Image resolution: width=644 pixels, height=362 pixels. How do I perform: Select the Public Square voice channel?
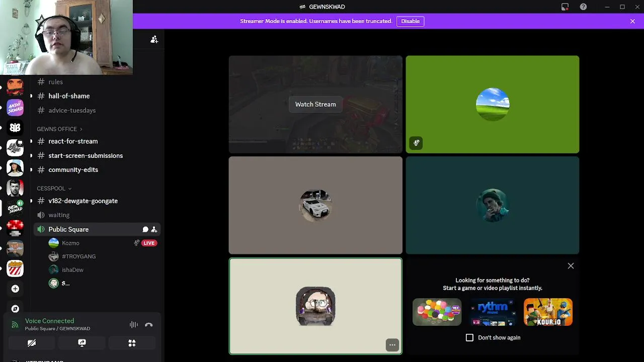pyautogui.click(x=97, y=229)
